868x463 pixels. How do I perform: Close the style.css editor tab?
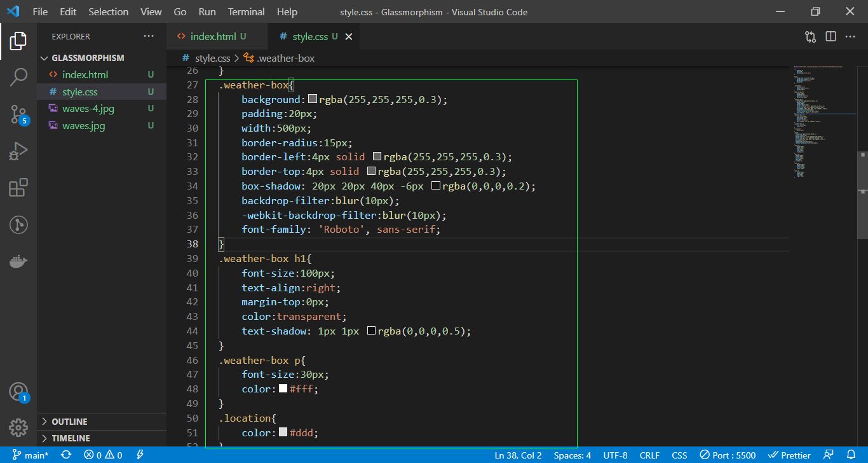348,37
